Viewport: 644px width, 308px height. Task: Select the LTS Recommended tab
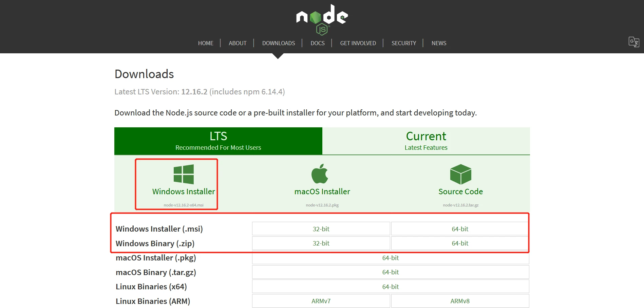218,141
